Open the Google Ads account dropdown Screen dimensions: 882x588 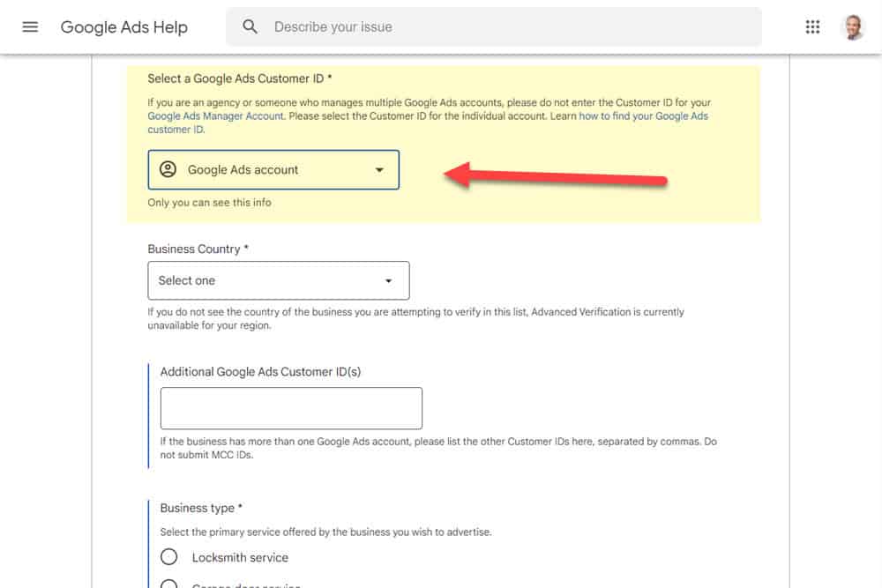[x=273, y=170]
